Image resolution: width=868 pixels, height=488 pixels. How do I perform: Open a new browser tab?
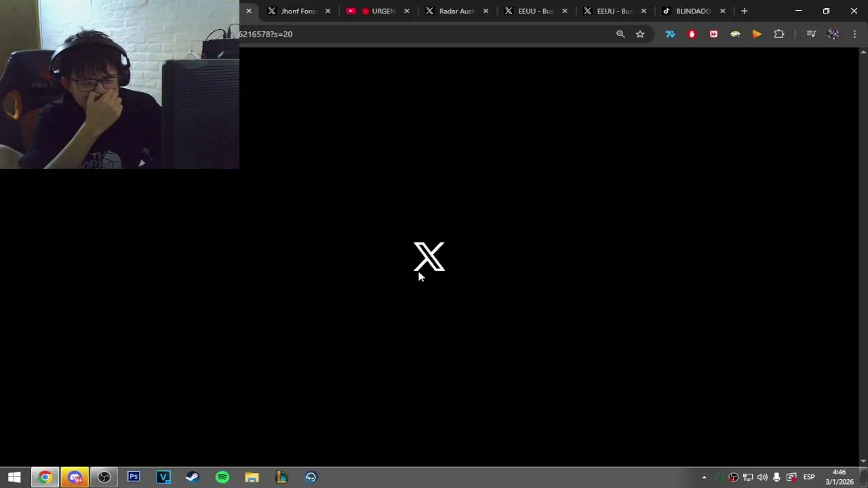coord(744,11)
